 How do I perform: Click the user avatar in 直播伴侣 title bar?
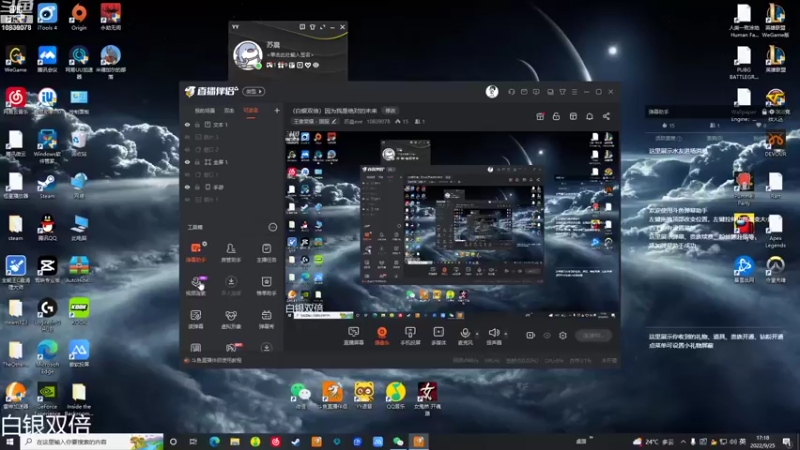[x=492, y=91]
